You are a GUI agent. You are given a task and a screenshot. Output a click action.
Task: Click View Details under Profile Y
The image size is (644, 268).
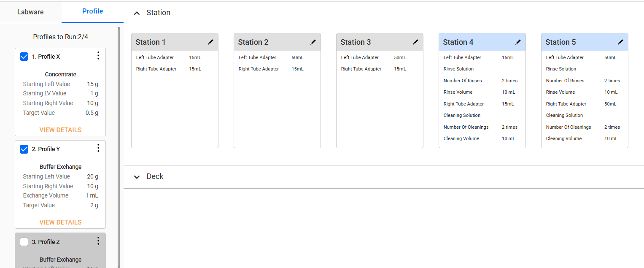[x=60, y=222]
